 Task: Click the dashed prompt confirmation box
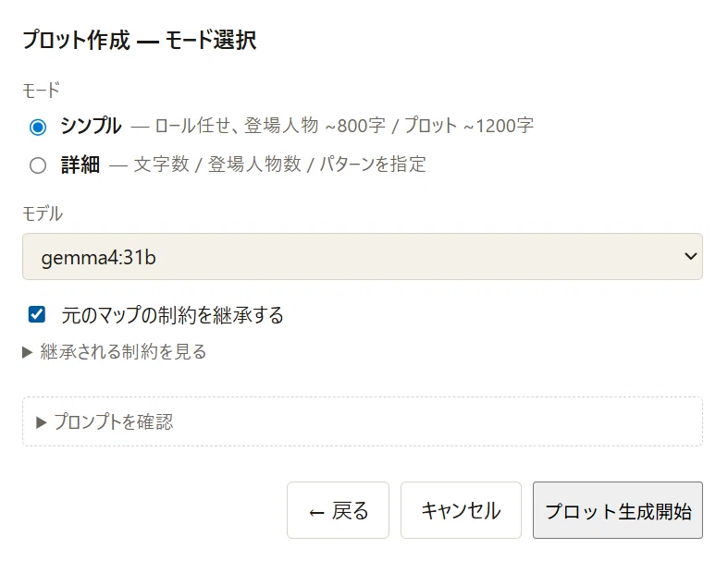pos(362,421)
